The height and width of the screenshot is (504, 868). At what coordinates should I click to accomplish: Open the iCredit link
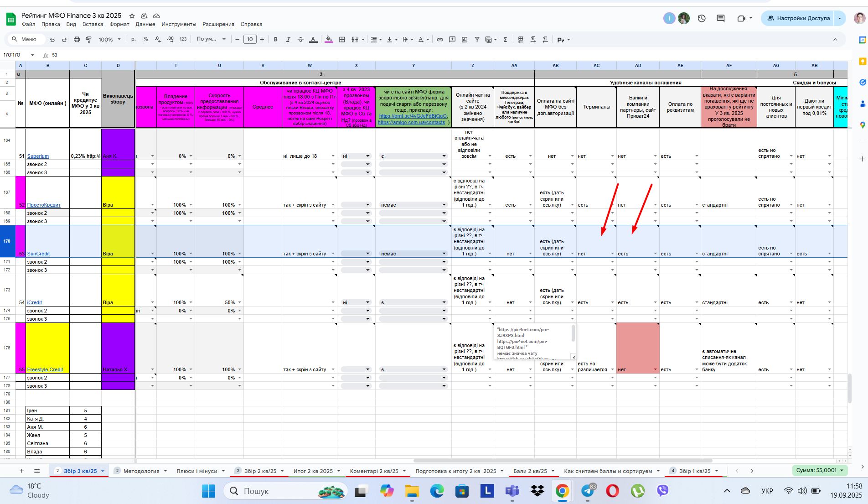pos(34,302)
